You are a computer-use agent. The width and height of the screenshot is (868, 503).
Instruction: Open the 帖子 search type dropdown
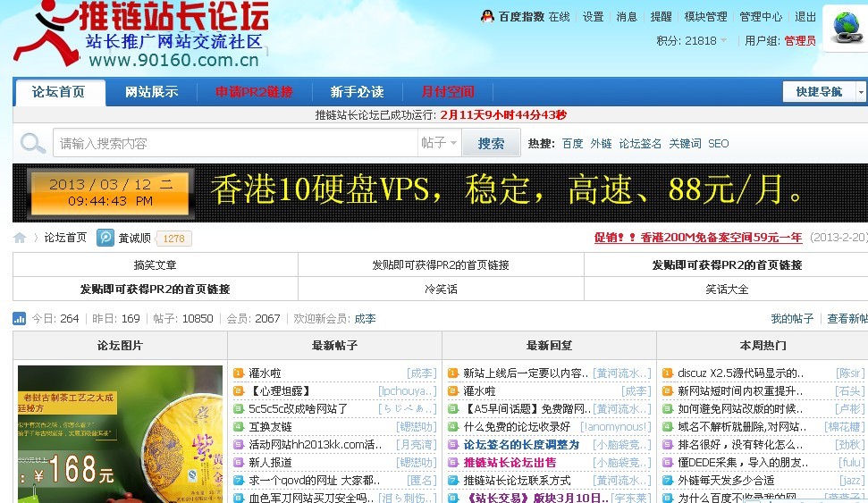coord(439,143)
